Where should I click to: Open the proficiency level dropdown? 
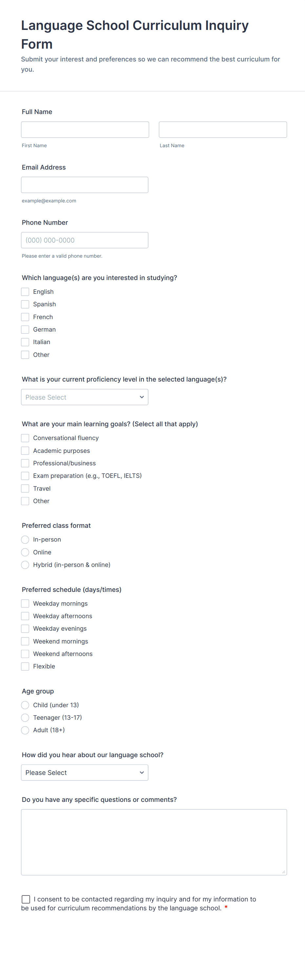[85, 397]
